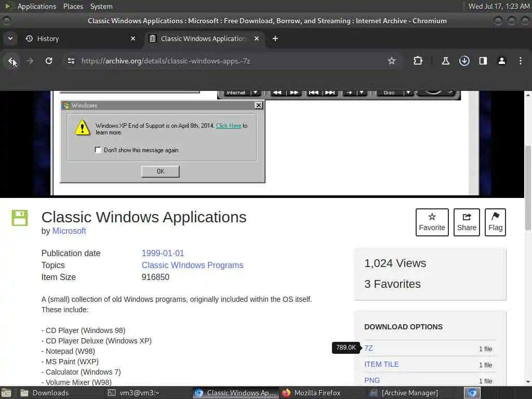Open the 1999-01-01 publication date link
The image size is (532, 399).
(163, 254)
